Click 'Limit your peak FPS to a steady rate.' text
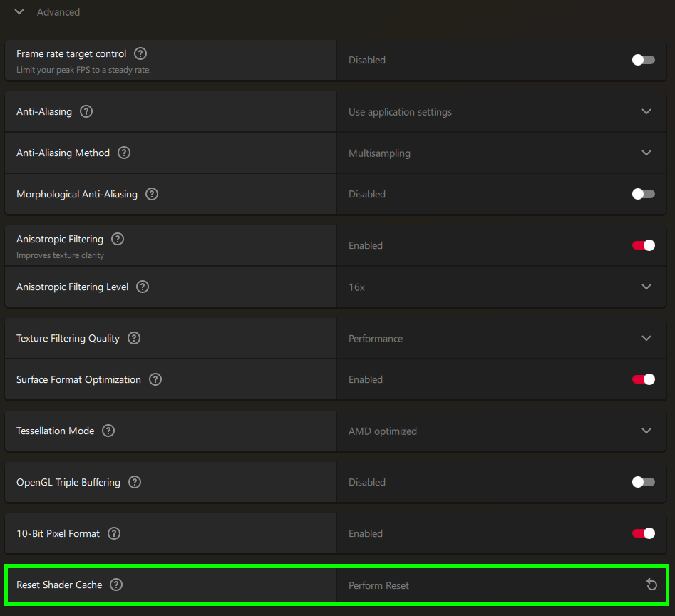675x616 pixels. coord(83,70)
